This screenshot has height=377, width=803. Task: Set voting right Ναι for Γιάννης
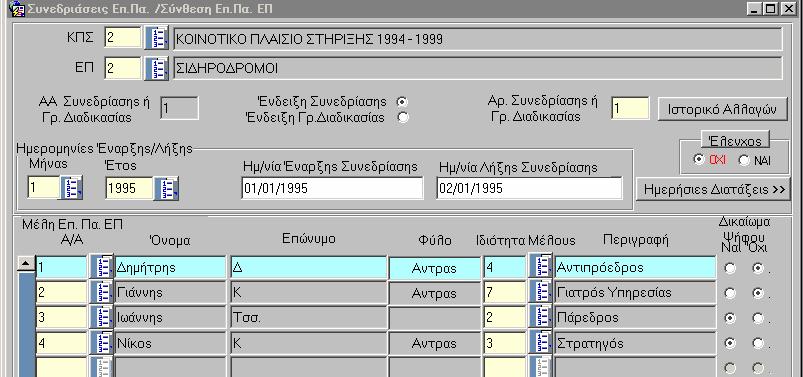click(x=729, y=293)
